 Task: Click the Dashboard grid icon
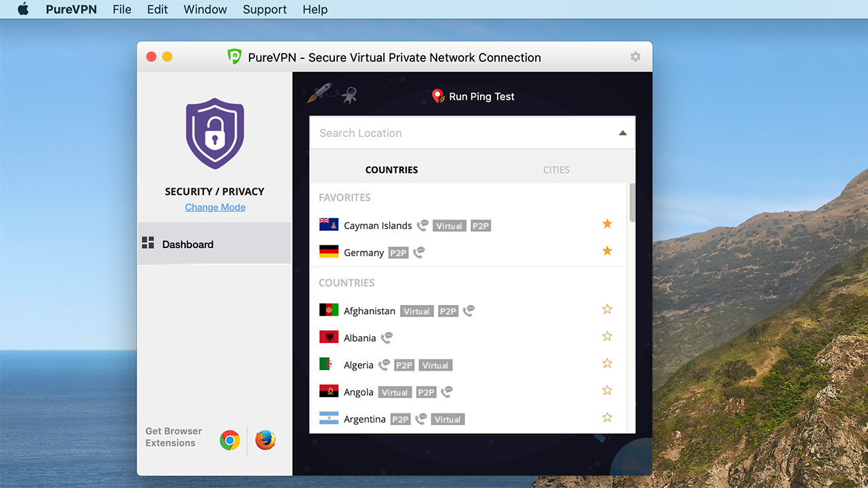148,243
